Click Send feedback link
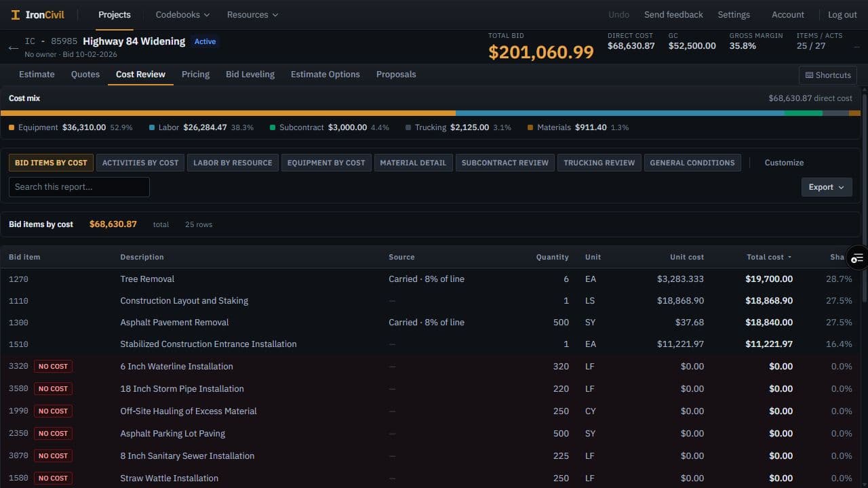 click(673, 14)
